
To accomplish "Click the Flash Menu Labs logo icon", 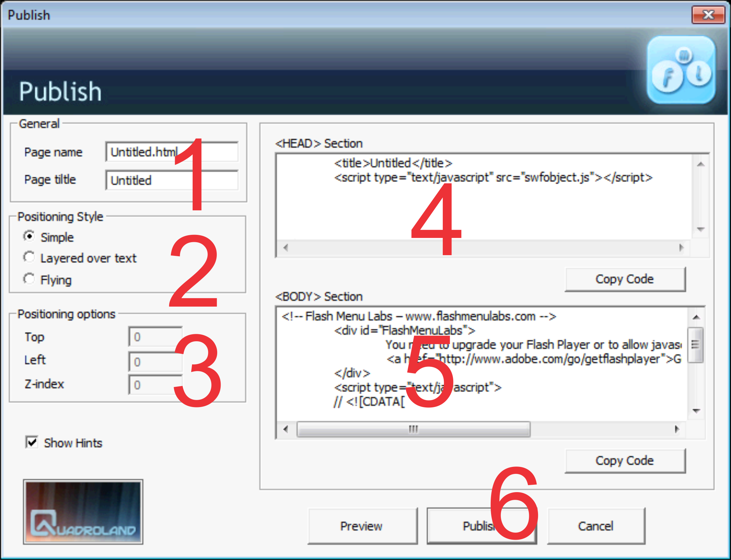I will point(681,70).
